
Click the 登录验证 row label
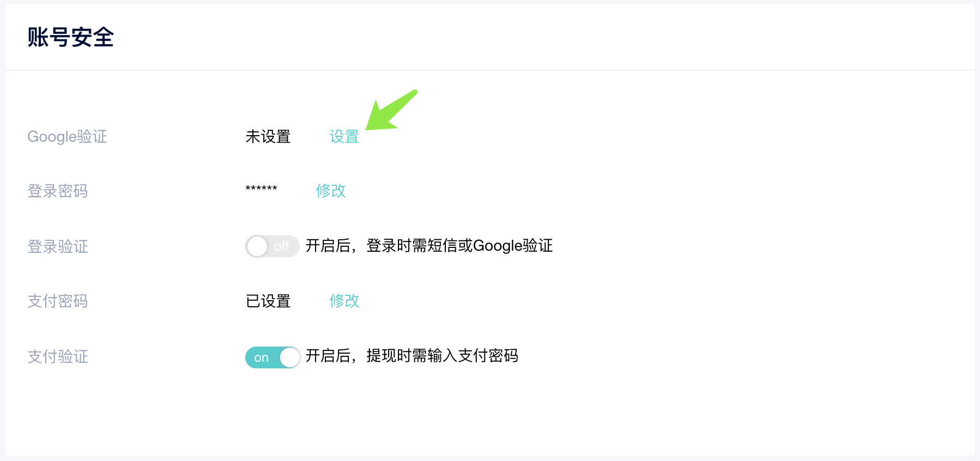(x=58, y=247)
